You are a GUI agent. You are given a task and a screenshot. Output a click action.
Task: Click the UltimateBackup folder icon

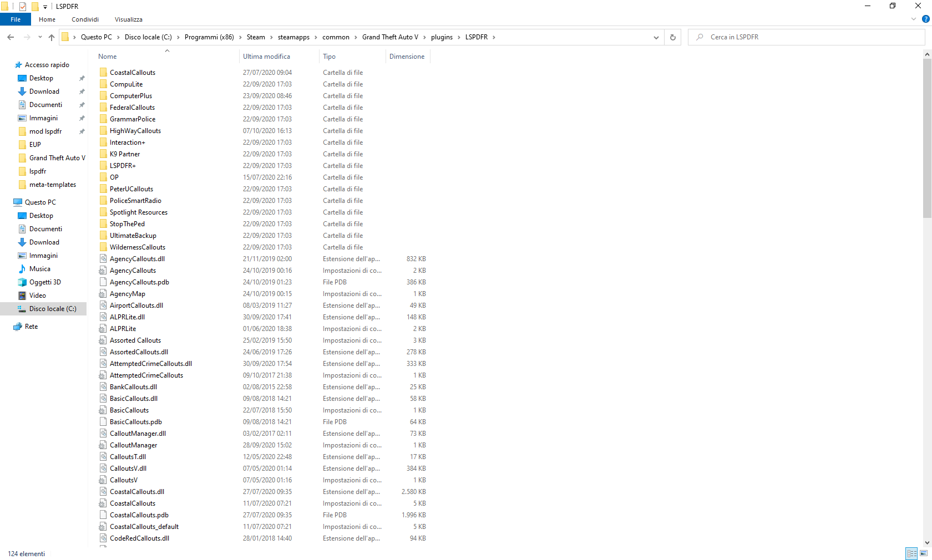pyautogui.click(x=103, y=235)
